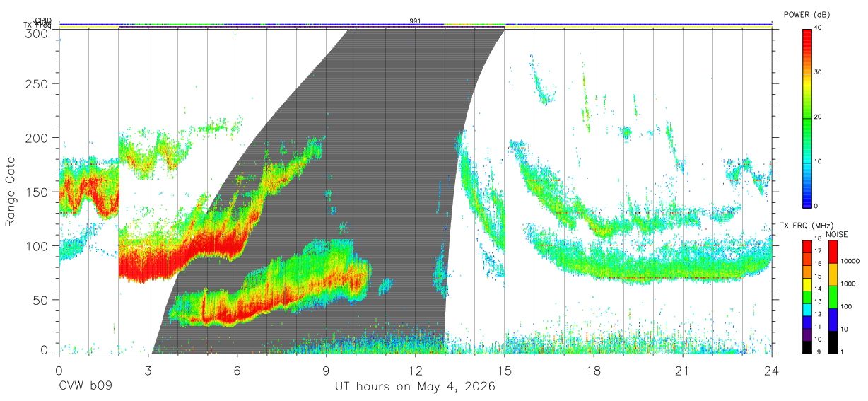The height and width of the screenshot is (401, 868).
Task: Select the green swatch in NOISE legend
Action: pyautogui.click(x=833, y=296)
